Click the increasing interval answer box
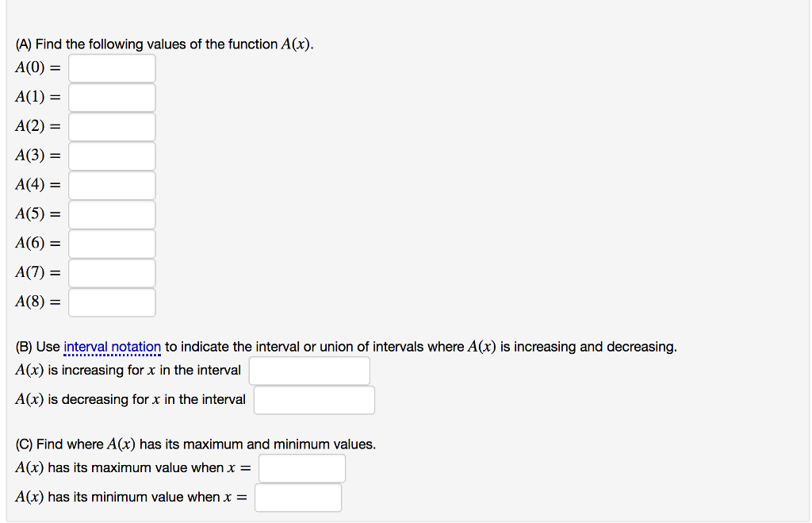The height and width of the screenshot is (523, 812). pos(309,370)
